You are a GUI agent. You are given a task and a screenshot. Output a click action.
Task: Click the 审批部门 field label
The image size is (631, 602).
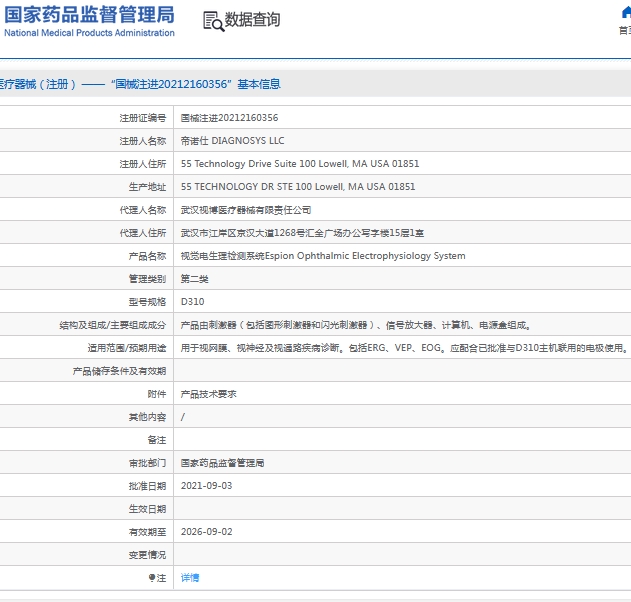pos(147,463)
